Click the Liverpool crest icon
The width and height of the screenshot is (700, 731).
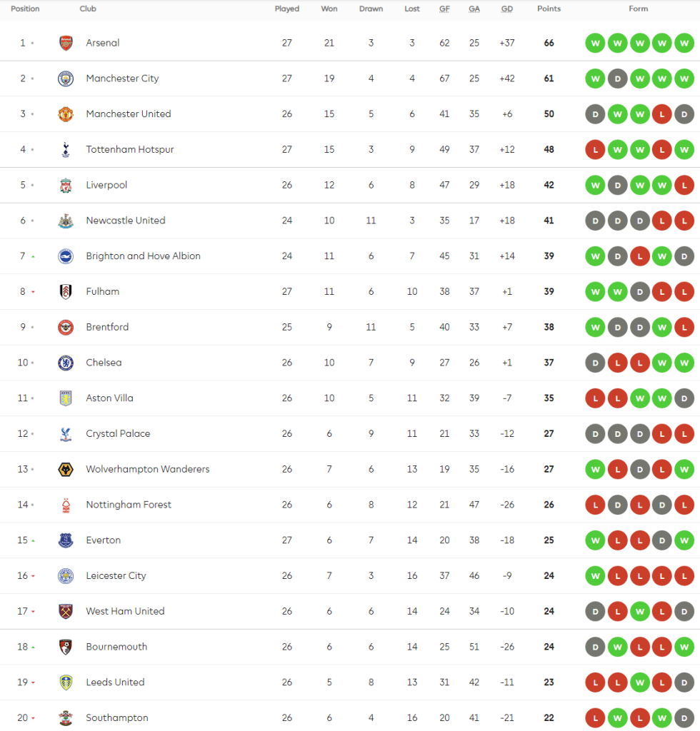point(66,185)
